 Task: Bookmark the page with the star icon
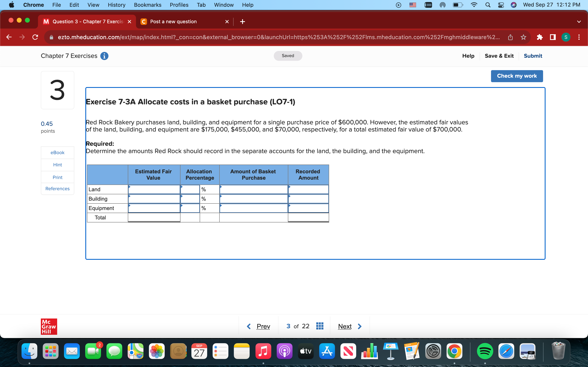(x=523, y=37)
